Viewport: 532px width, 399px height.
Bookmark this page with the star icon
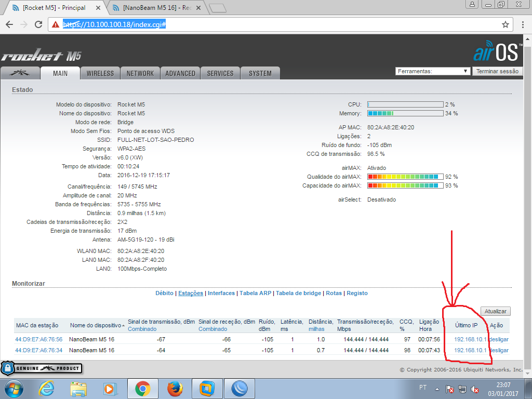pos(506,24)
